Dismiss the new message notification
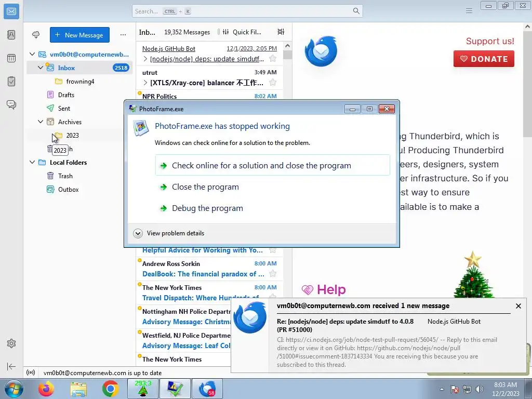This screenshot has height=399, width=532. (518, 306)
